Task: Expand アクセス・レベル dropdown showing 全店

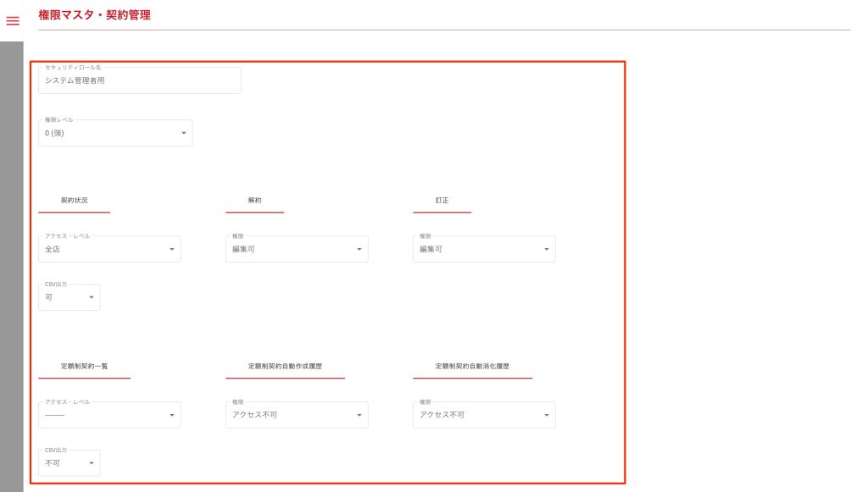Action: (x=109, y=249)
